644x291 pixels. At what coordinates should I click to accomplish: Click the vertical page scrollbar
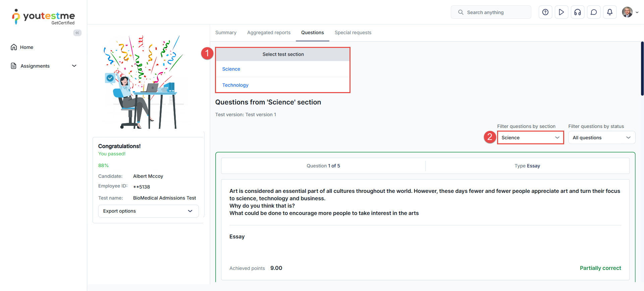pyautogui.click(x=642, y=69)
